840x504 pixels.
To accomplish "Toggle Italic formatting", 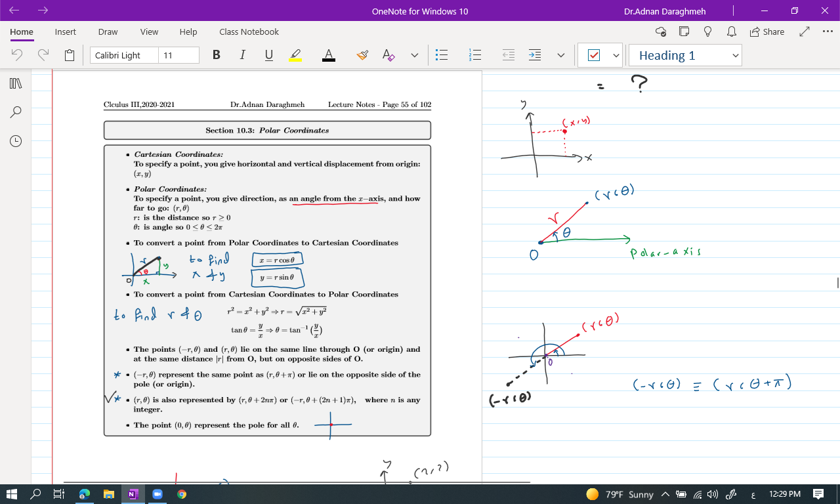I will coord(242,55).
